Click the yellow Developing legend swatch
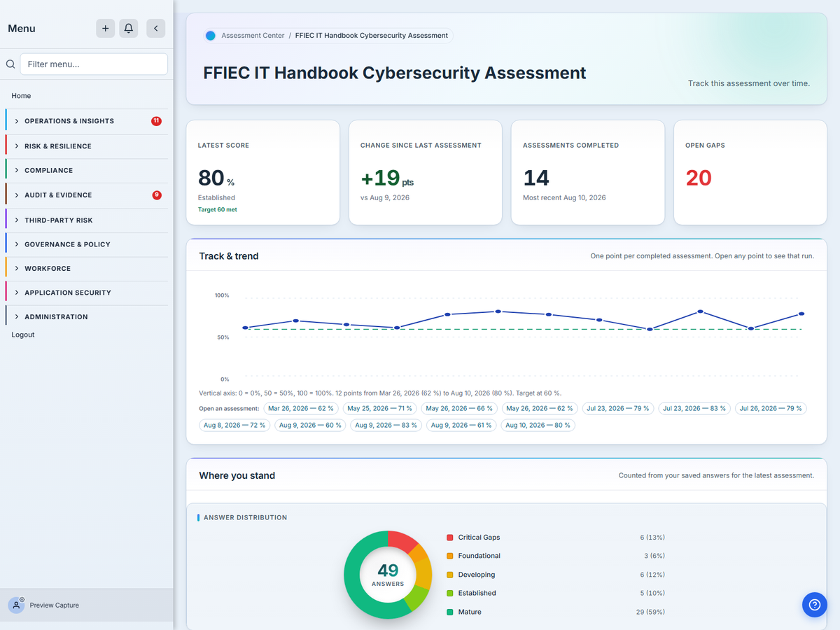 click(449, 575)
